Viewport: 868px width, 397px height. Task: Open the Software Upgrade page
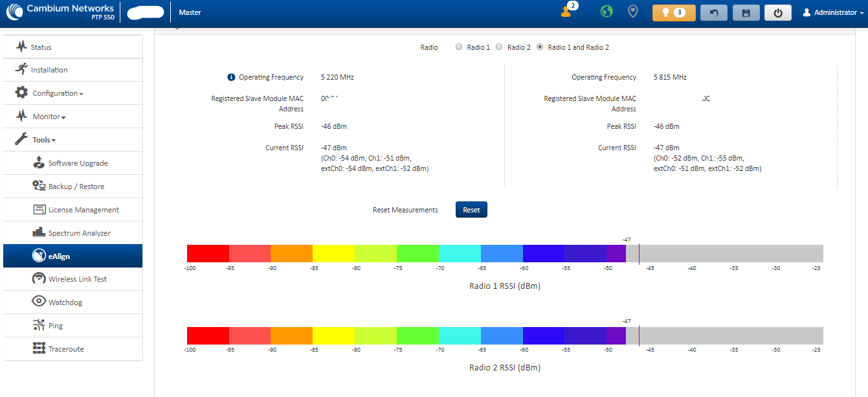[78, 163]
